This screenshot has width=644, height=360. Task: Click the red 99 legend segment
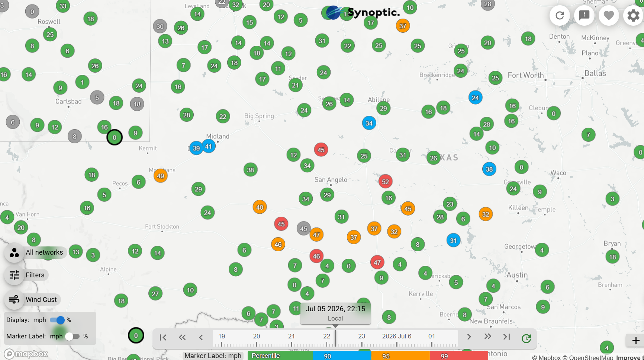point(459,356)
